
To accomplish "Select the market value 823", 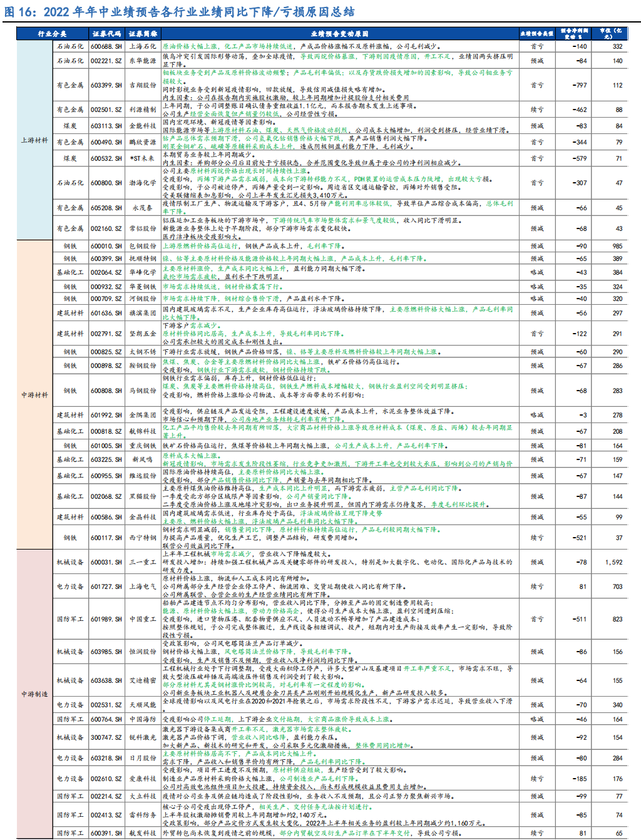I will pyautogui.click(x=617, y=619).
